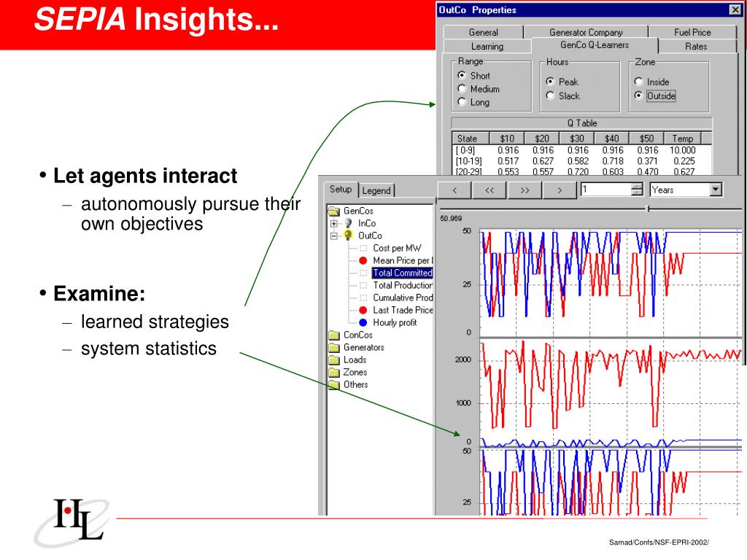Click the fast rewind << button

point(489,190)
